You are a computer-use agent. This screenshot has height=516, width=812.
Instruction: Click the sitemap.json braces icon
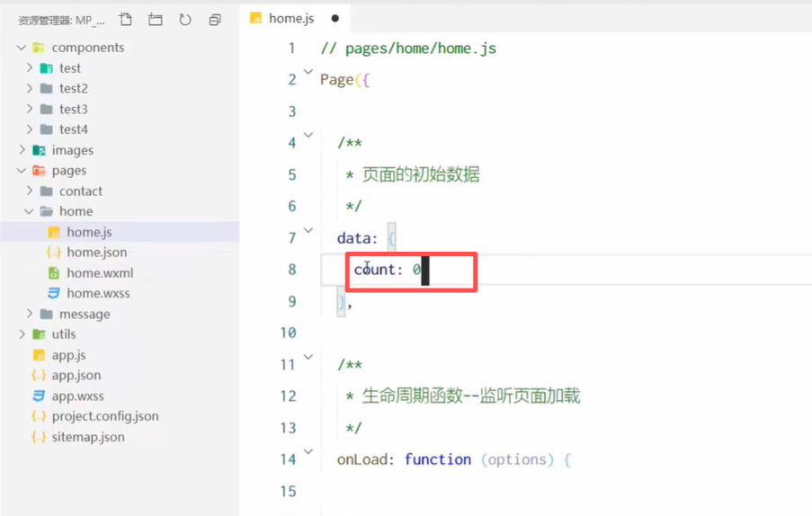coord(39,437)
